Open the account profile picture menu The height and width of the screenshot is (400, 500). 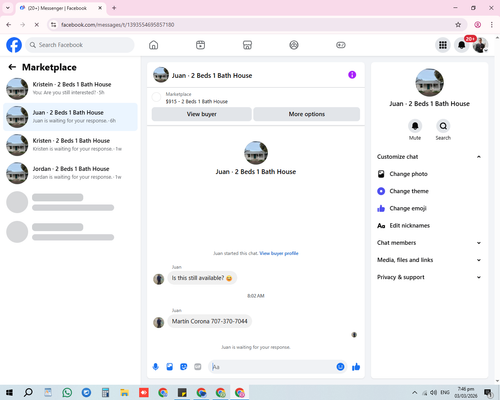480,45
